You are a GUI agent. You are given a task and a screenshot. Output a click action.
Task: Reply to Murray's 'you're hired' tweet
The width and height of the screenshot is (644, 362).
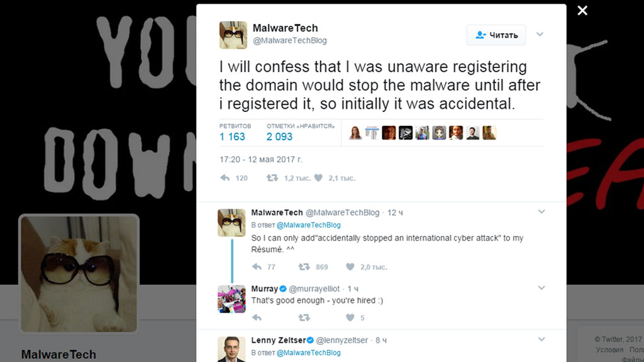point(256,318)
